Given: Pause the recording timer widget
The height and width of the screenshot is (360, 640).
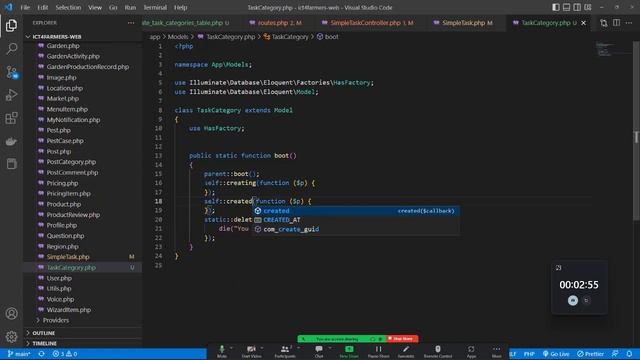Looking at the screenshot, I should point(573,300).
